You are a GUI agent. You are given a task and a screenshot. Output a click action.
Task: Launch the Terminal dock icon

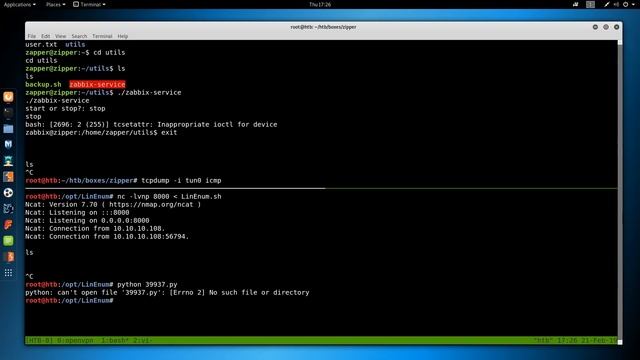(8, 113)
